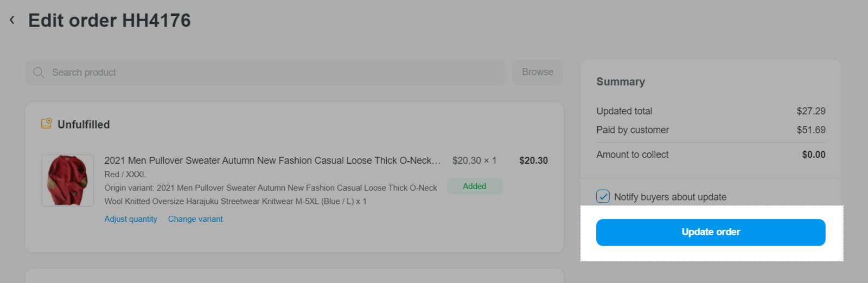Click the green Added badge
The width and height of the screenshot is (868, 283).
click(475, 186)
